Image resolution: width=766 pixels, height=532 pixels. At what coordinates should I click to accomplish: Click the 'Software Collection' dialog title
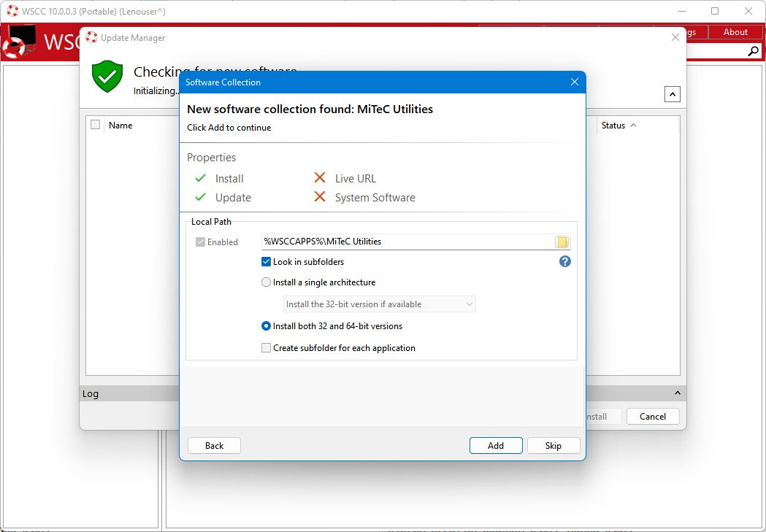point(223,82)
